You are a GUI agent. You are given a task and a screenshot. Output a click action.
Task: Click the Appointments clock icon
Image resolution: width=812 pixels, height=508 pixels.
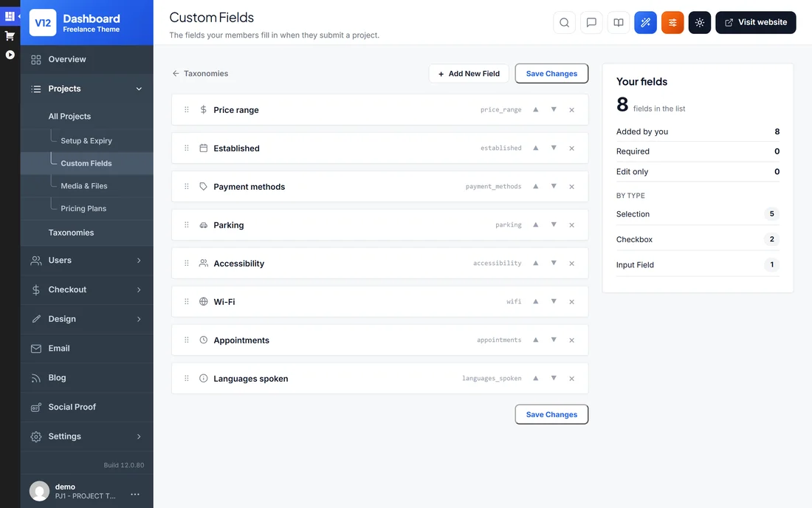(x=204, y=340)
